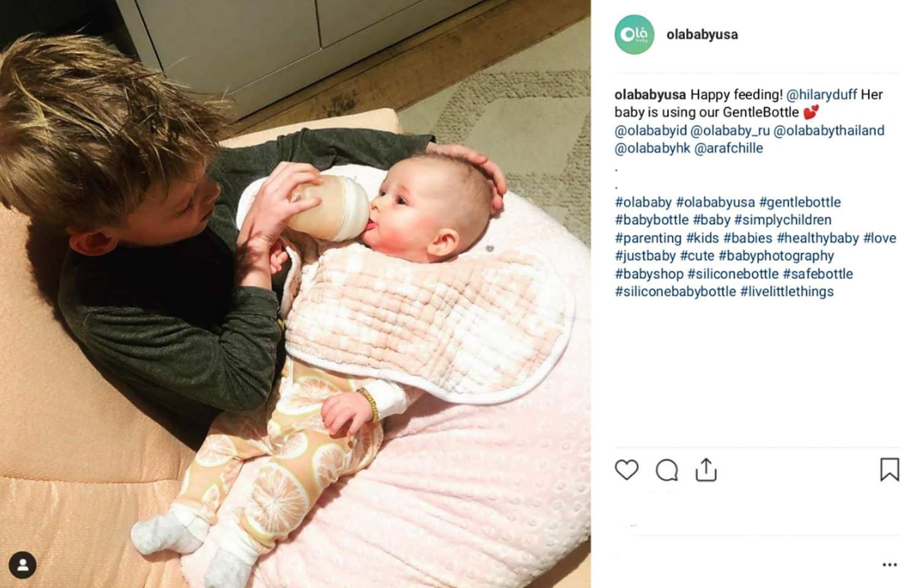Open the olababyusa username in the header
The image size is (919, 588).
(702, 34)
